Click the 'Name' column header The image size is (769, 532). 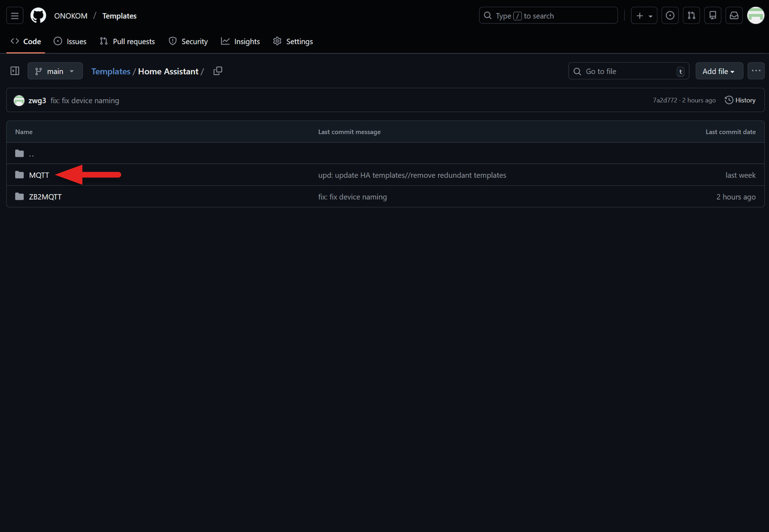pos(24,132)
